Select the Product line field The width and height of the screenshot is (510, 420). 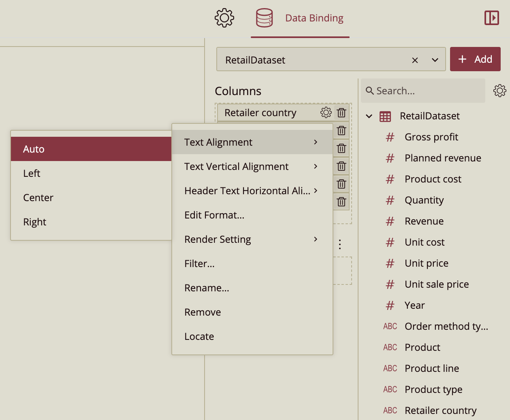(x=432, y=369)
